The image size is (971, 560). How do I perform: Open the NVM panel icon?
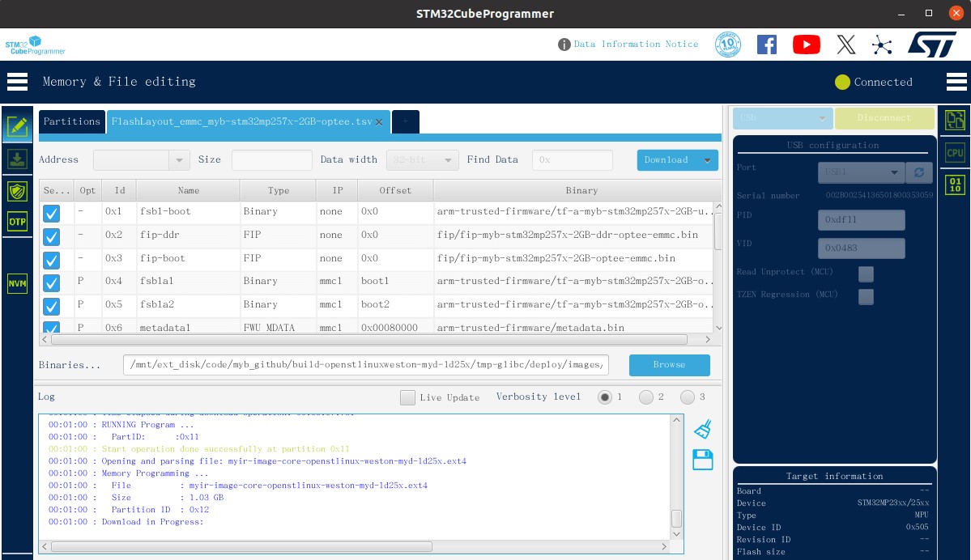[x=17, y=283]
